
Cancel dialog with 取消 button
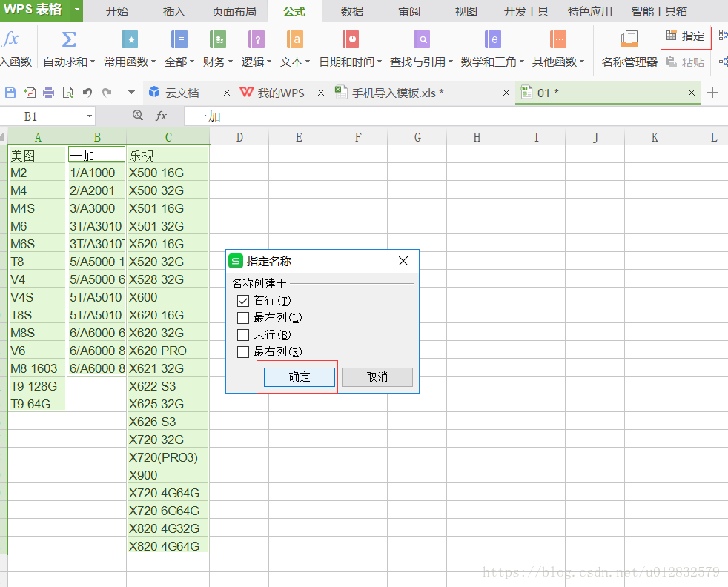click(377, 377)
